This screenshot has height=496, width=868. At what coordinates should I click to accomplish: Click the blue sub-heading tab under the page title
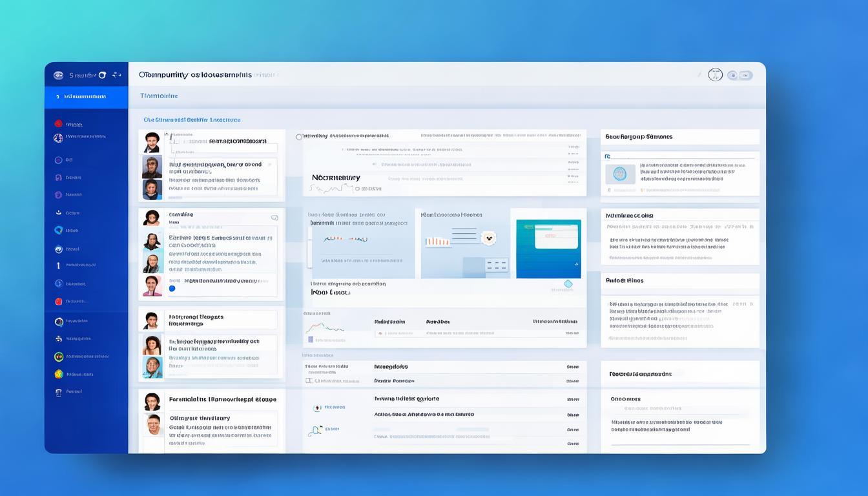159,96
